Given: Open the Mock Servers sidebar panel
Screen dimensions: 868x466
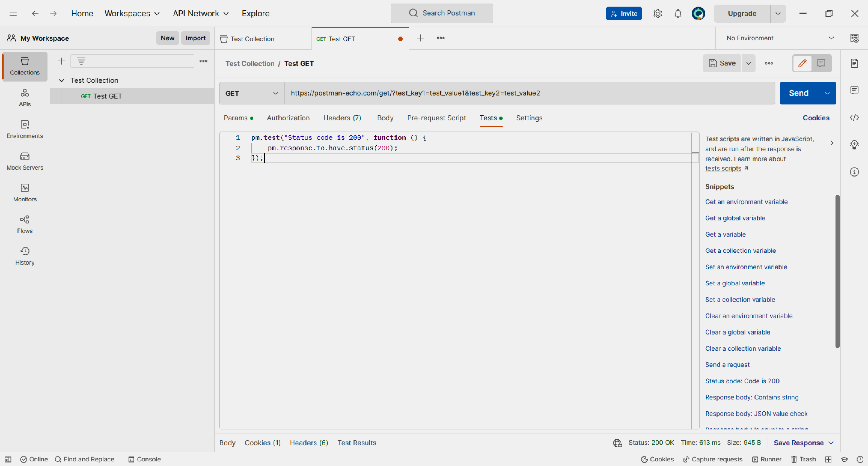Looking at the screenshot, I should (25, 161).
